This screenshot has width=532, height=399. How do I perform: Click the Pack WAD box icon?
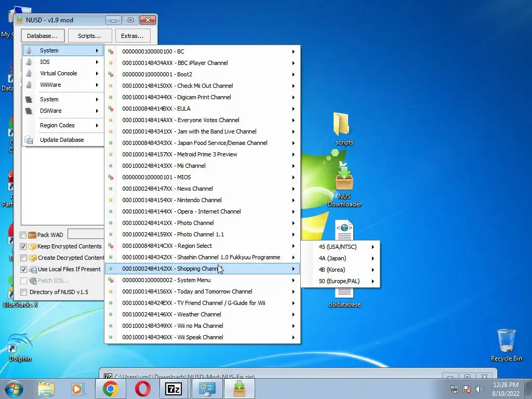coord(32,235)
